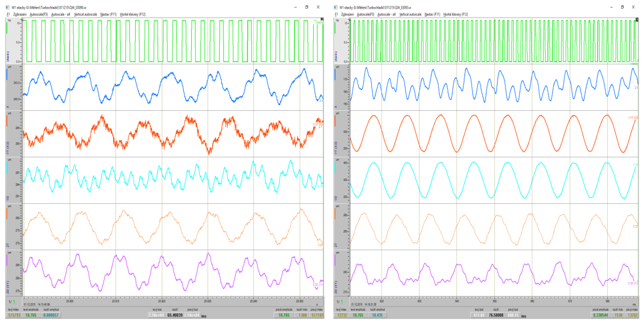Open Zobrazení menu in left window
644x324 pixels.
20,14
